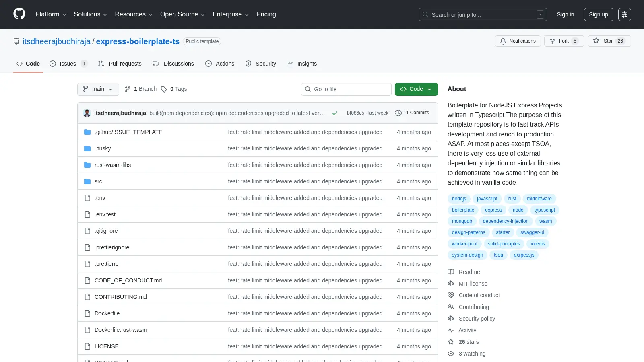Click the bell icon in the Notifications button

coord(503,41)
